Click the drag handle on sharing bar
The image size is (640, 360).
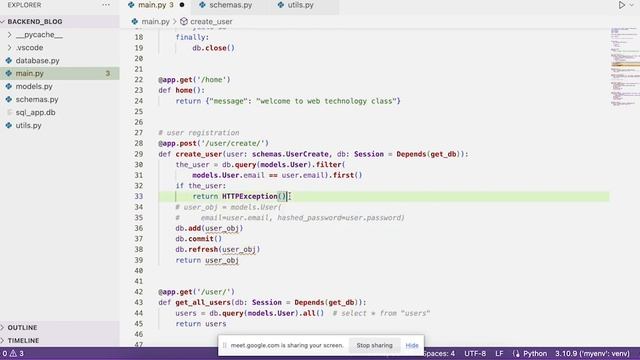tap(224, 345)
